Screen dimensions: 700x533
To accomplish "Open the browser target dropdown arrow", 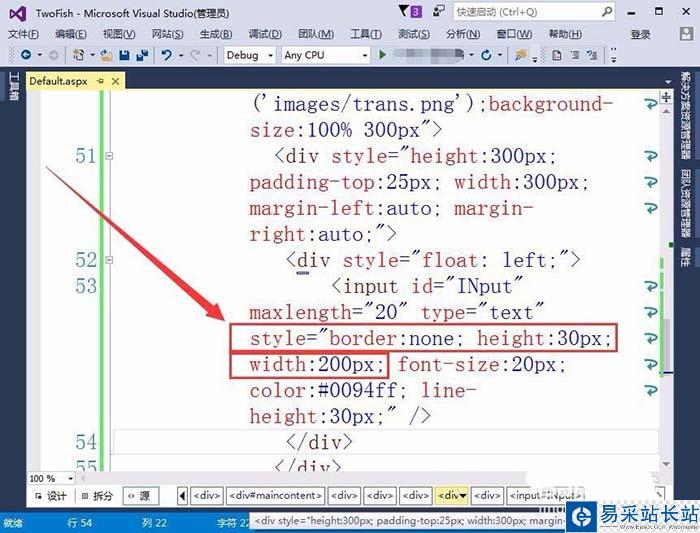I will point(471,55).
